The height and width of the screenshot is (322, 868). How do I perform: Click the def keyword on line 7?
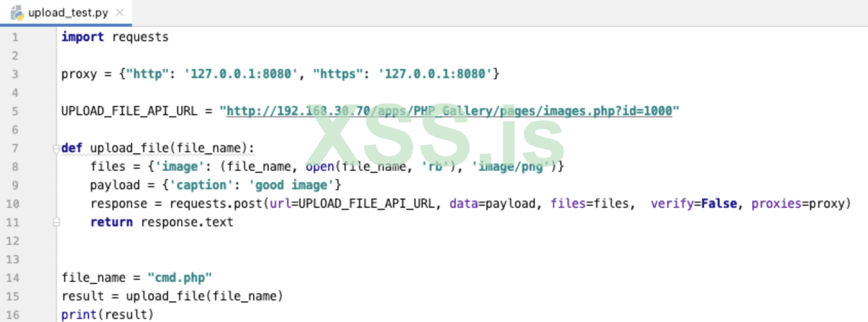tap(71, 148)
